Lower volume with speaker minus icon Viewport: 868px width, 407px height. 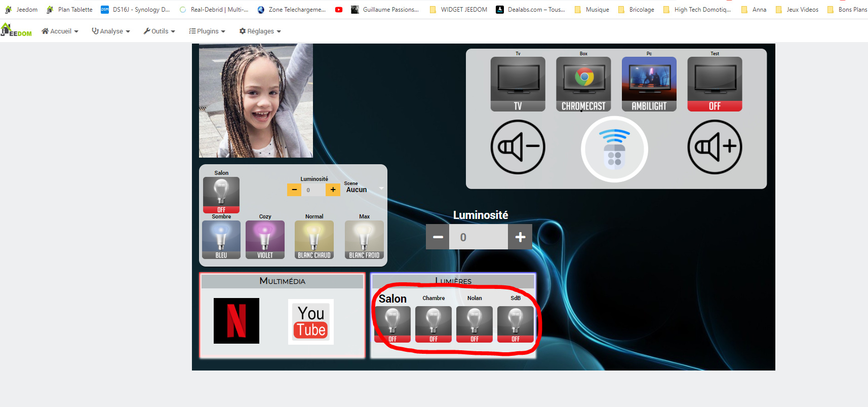[518, 147]
